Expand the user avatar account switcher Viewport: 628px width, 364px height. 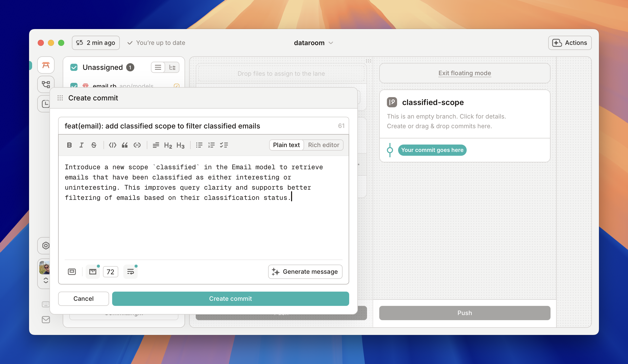[46, 280]
